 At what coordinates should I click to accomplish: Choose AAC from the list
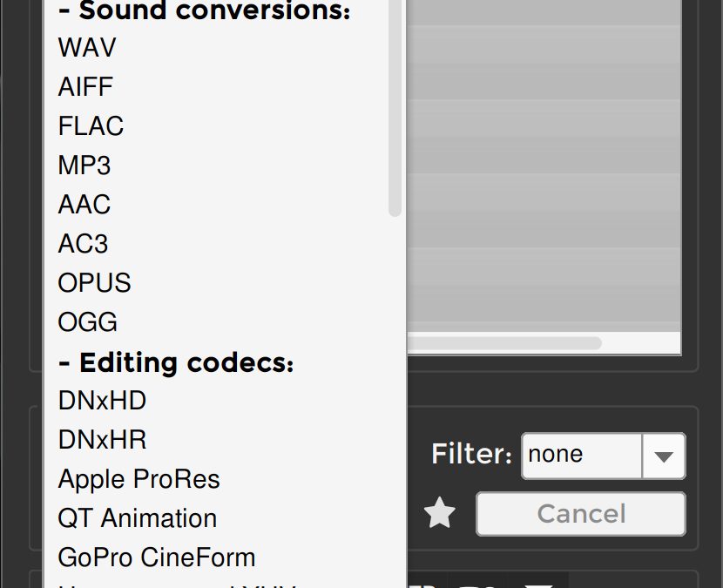tap(84, 205)
